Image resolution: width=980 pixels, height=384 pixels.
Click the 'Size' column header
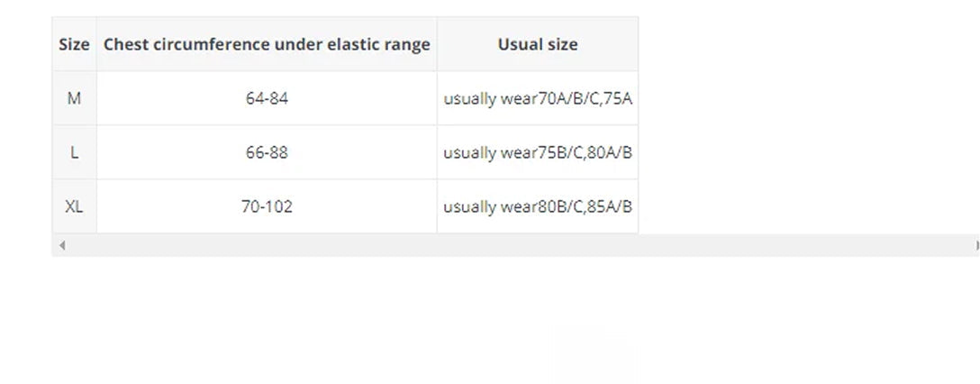pos(74,44)
